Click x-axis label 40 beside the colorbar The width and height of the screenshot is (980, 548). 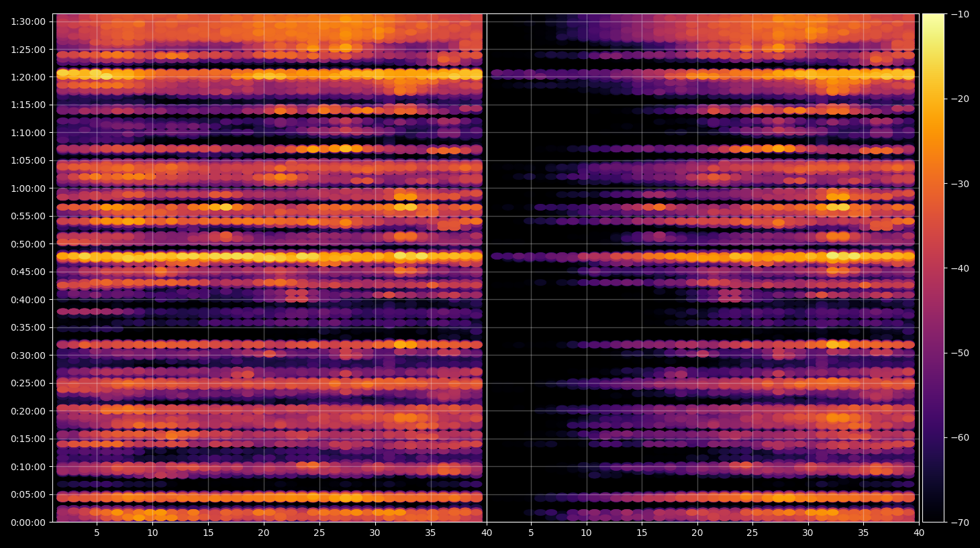(918, 533)
